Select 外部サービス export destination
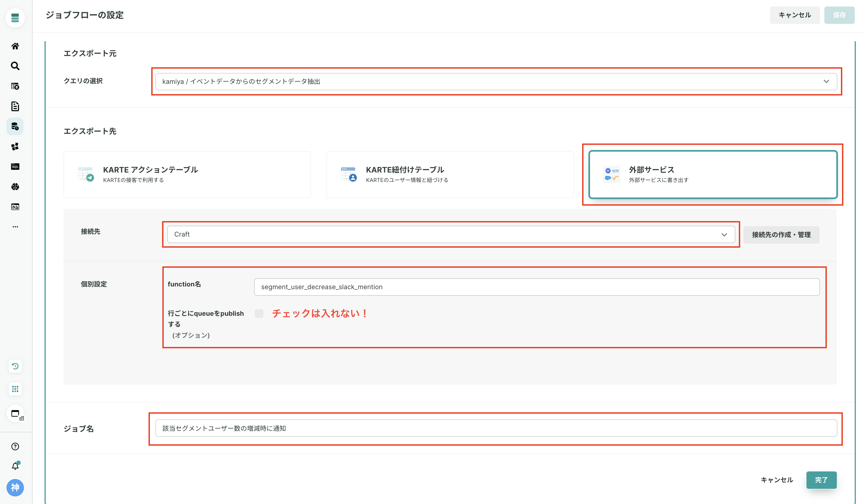The image size is (864, 504). point(713,174)
